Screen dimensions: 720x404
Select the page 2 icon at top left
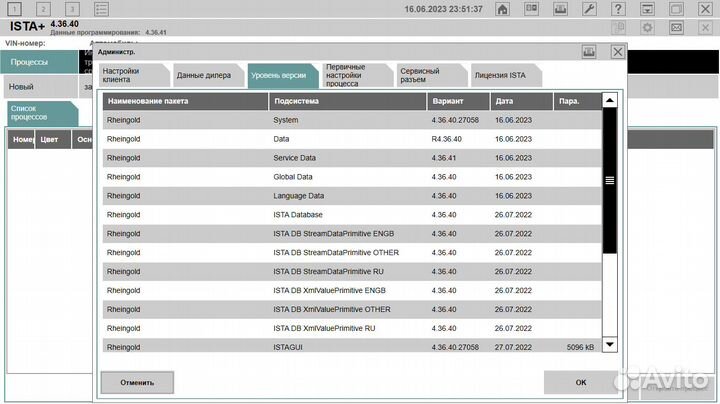coord(43,9)
